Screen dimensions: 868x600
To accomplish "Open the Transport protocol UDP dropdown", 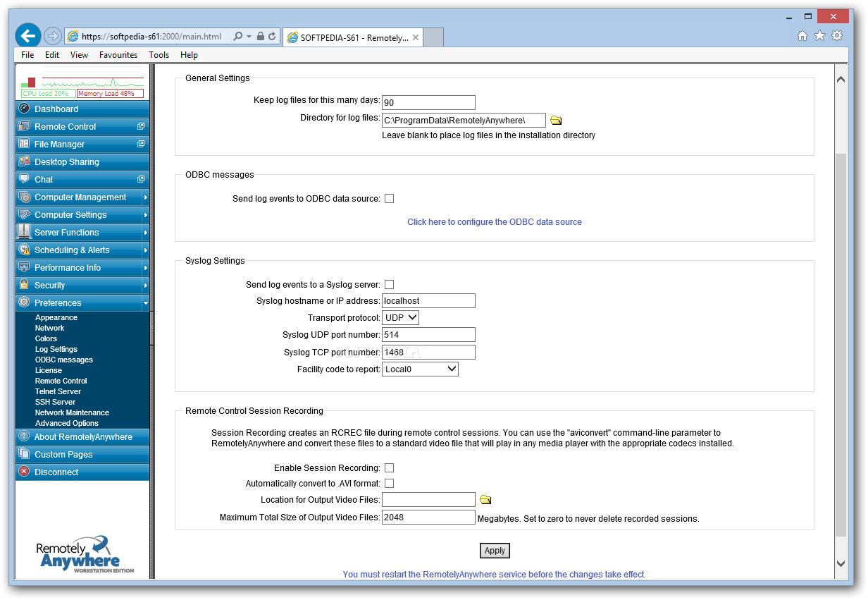I will 401,318.
